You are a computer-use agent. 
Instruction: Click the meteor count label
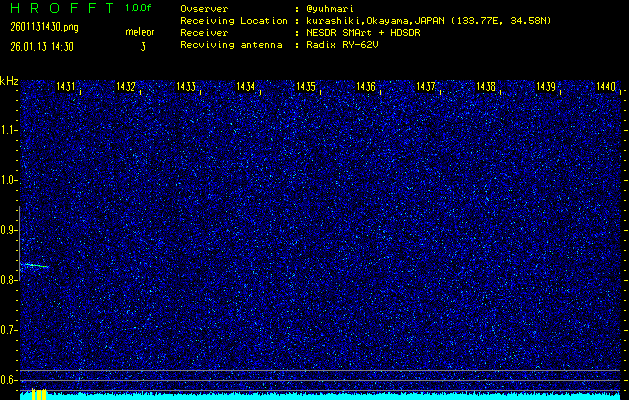pyautogui.click(x=142, y=31)
